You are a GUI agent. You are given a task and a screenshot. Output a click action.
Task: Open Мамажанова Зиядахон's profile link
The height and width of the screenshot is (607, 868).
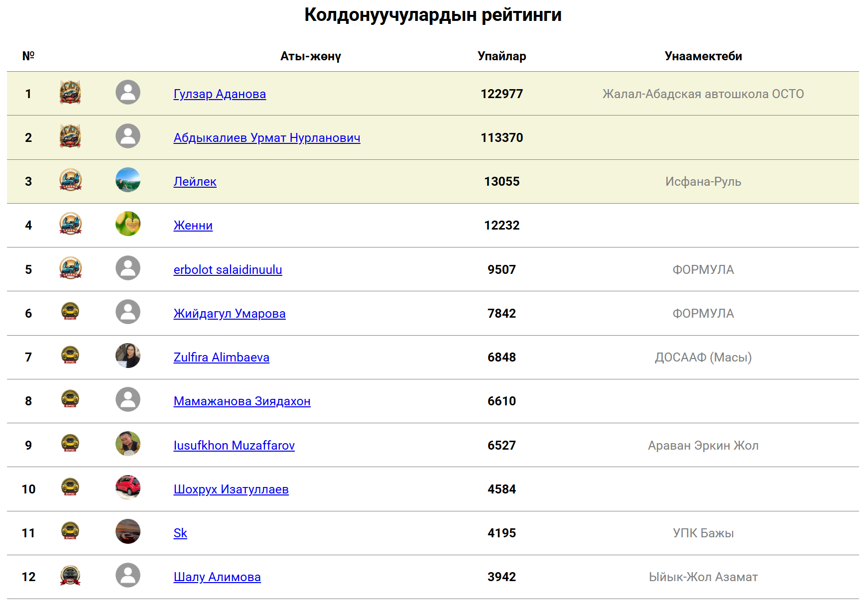tap(242, 401)
